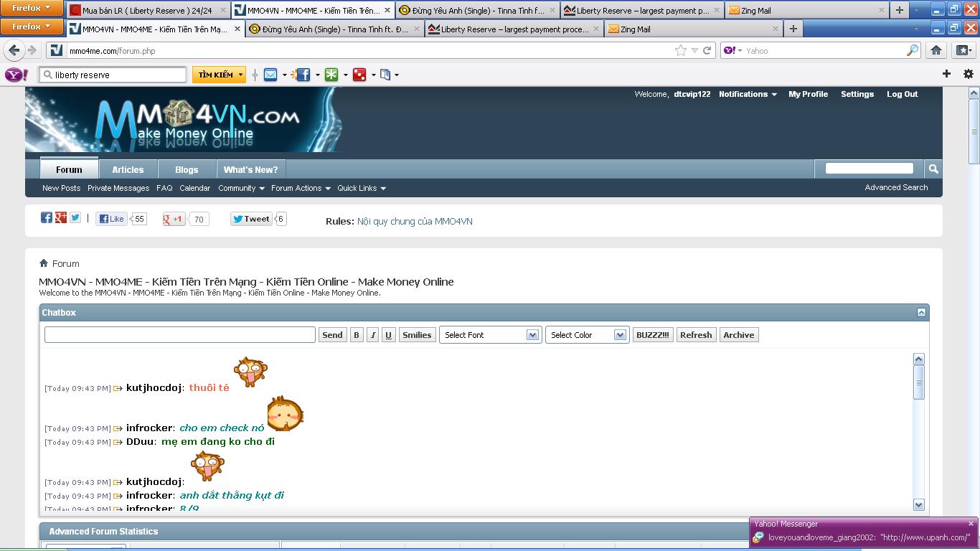Open the Nội quy chung của MMO4VN rules link
The width and height of the screenshot is (980, 551).
pyautogui.click(x=415, y=221)
